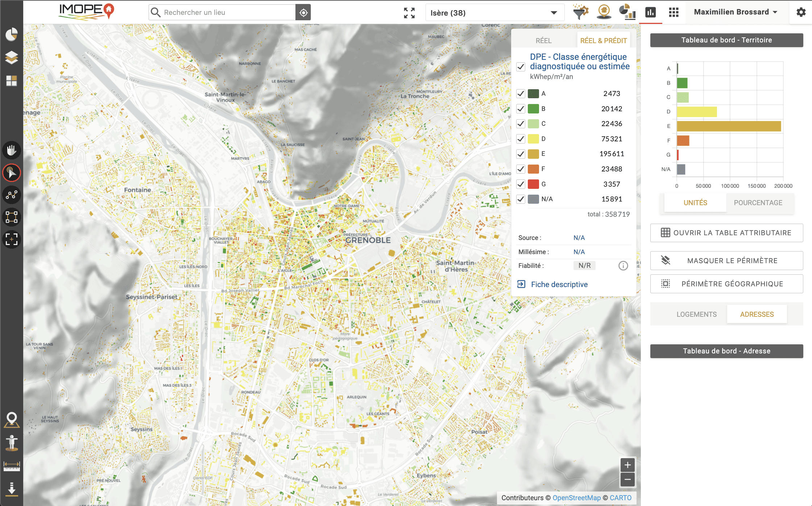Open the Maximilien Brossard user menu
Image resolution: width=812 pixels, height=506 pixels.
pos(736,12)
